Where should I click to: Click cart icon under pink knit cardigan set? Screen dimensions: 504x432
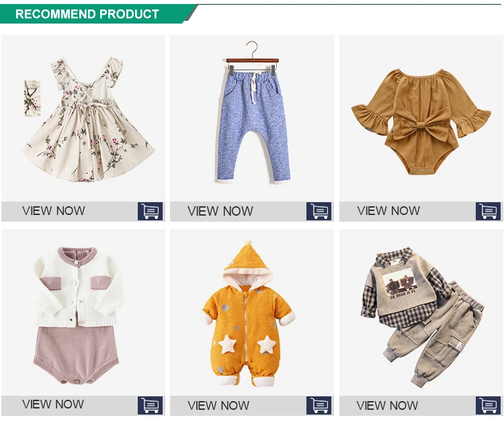(150, 405)
